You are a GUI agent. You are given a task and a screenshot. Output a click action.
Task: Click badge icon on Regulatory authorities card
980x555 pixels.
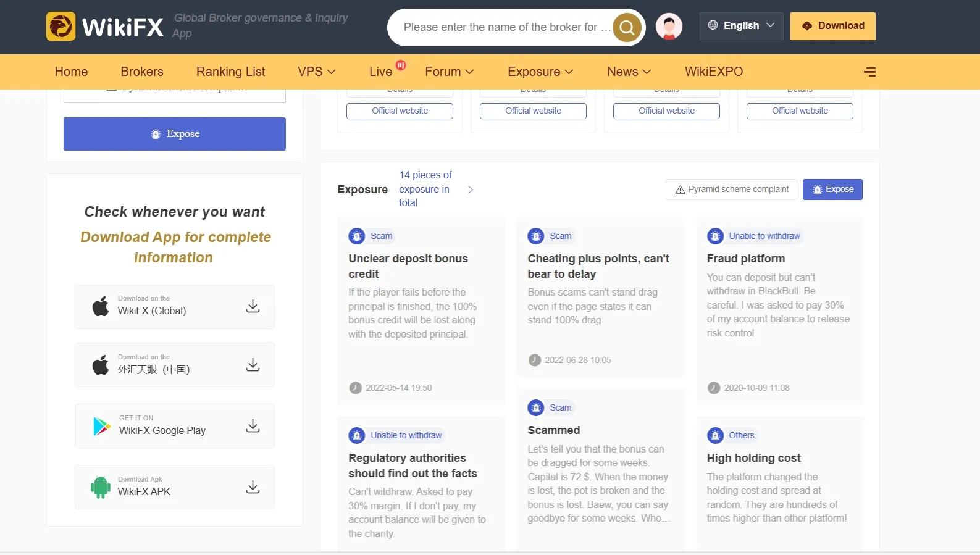357,435
